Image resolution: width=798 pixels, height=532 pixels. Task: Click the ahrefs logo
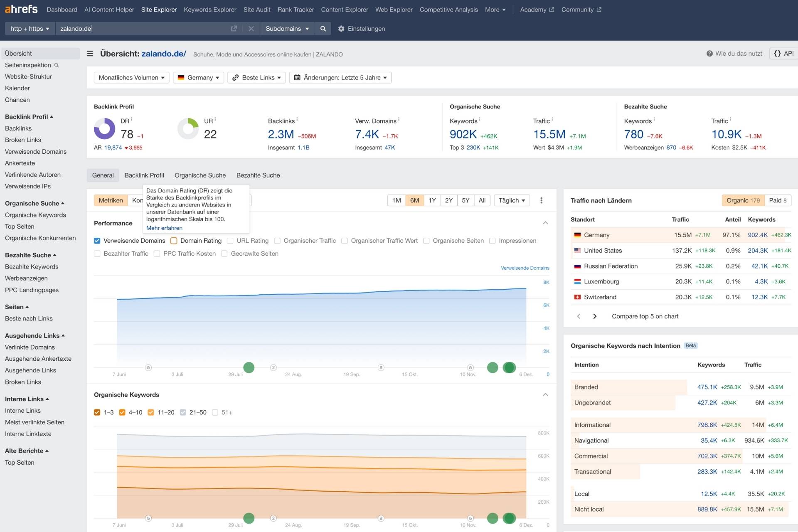(x=21, y=9)
